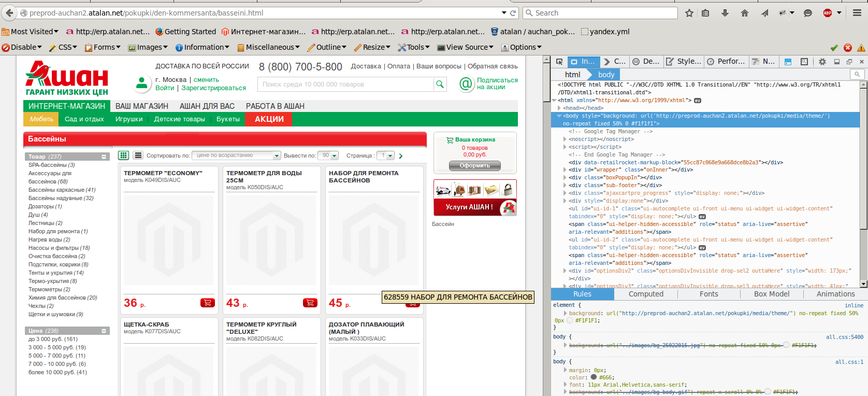The width and height of the screenshot is (868, 396).
Task: Click the Войти login link
Action: point(165,88)
